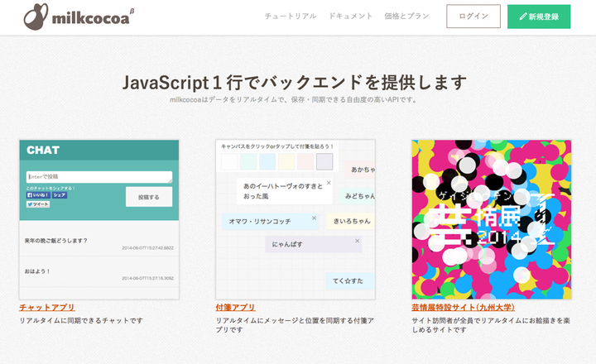
Task: Go to 価格とプラン page
Action: tap(407, 17)
